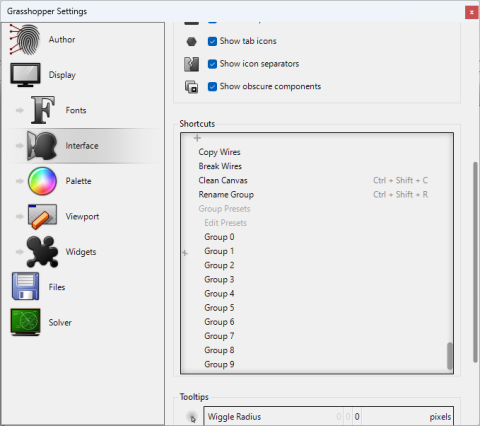Viewport: 480px width, 426px height.
Task: Select Group 8 in shortcuts list
Action: coord(219,350)
